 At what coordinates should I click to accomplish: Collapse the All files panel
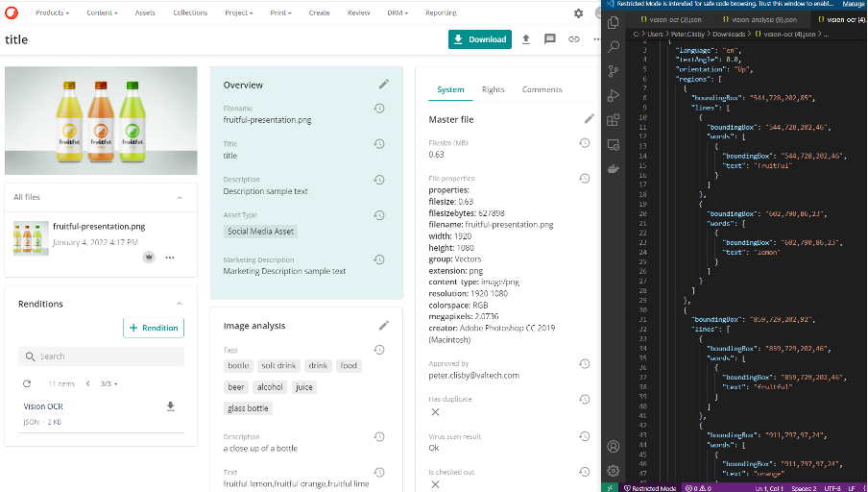point(180,198)
